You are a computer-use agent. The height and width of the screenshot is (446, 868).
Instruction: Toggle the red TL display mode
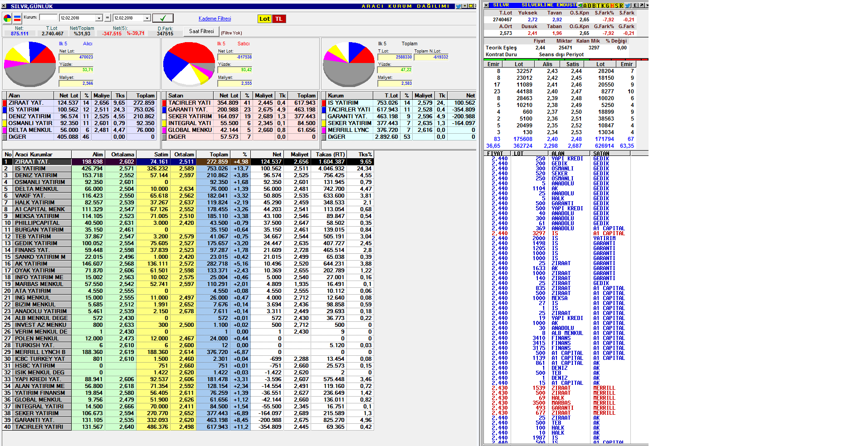279,19
